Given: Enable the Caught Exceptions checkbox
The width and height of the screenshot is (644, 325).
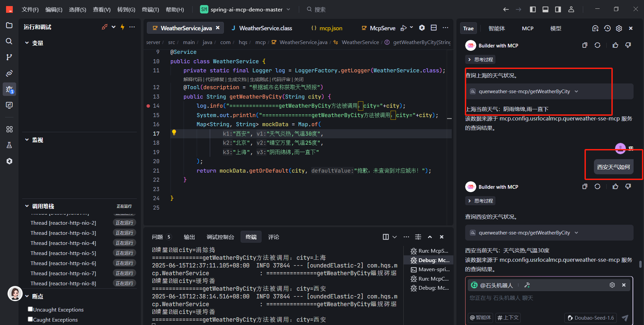Looking at the screenshot, I should click(30, 319).
